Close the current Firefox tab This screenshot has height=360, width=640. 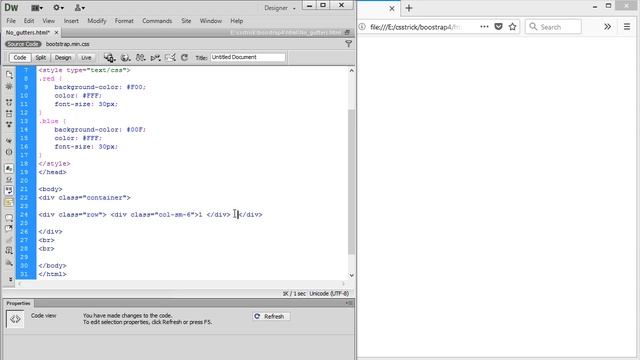pos(392,8)
